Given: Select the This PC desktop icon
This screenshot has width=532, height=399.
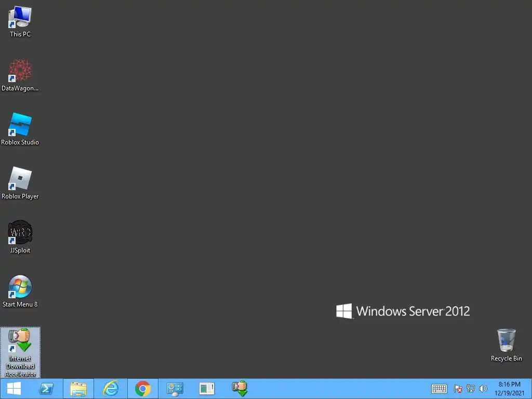Looking at the screenshot, I should (20, 21).
